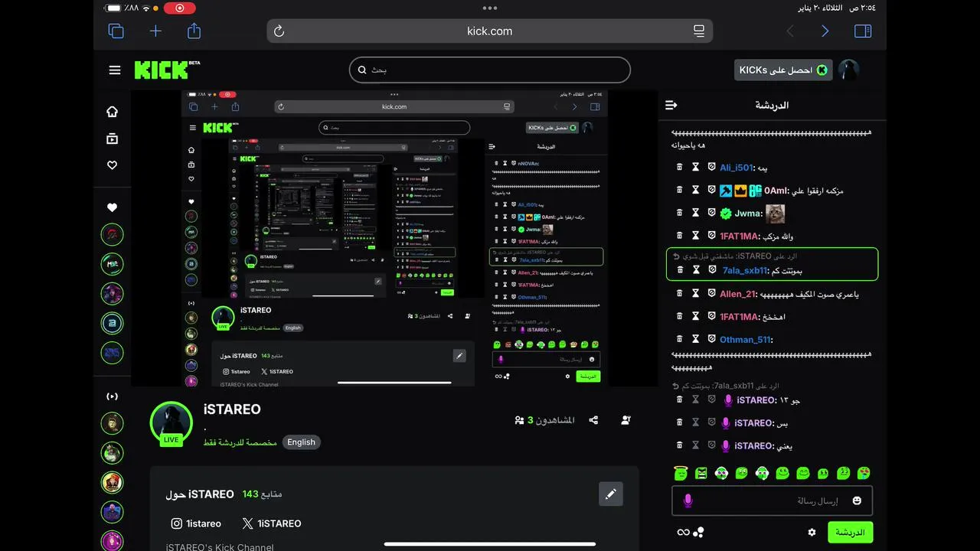Click احصل على KICKs button
The image size is (980, 551).
[783, 70]
